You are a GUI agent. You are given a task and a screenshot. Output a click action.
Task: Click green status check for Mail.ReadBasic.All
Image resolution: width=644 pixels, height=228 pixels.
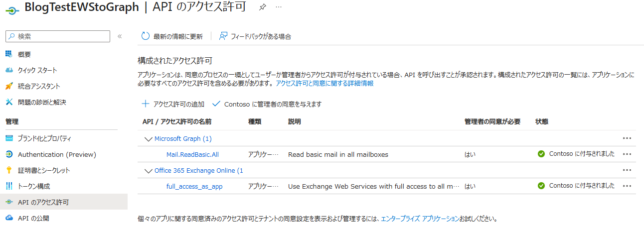541,154
